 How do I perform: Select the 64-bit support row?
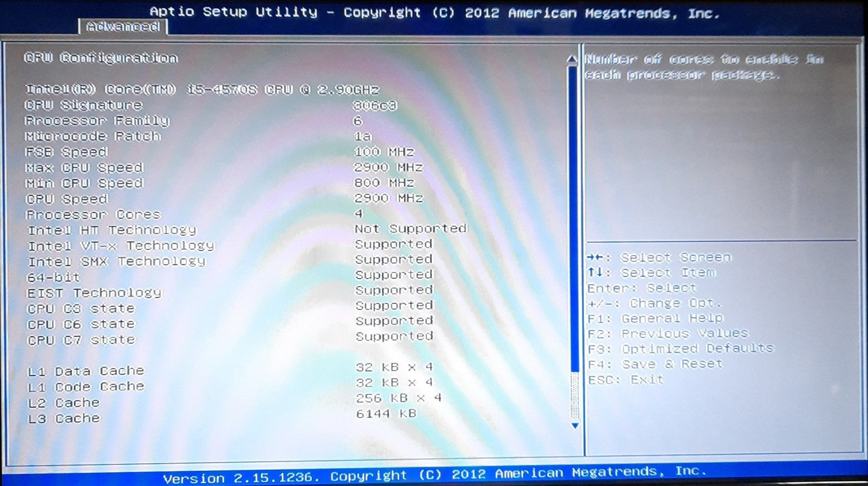click(x=53, y=278)
